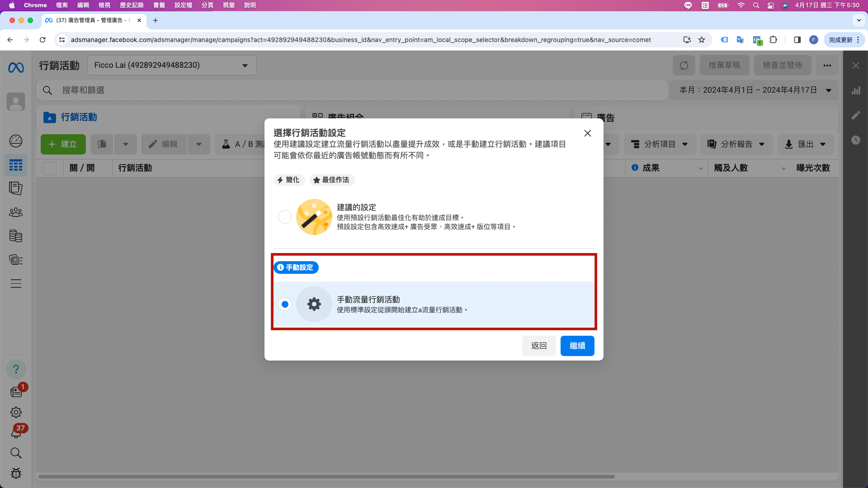
Task: Open the 編輯 menu in menu bar
Action: coord(83,5)
